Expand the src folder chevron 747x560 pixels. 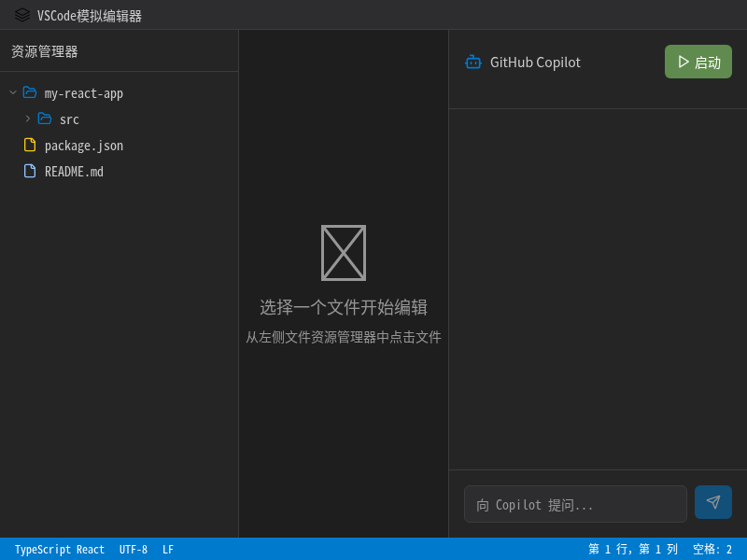pos(28,119)
